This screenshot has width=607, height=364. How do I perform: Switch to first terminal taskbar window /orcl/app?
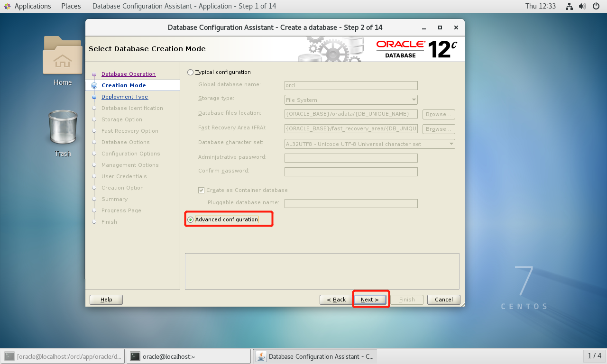pos(64,356)
